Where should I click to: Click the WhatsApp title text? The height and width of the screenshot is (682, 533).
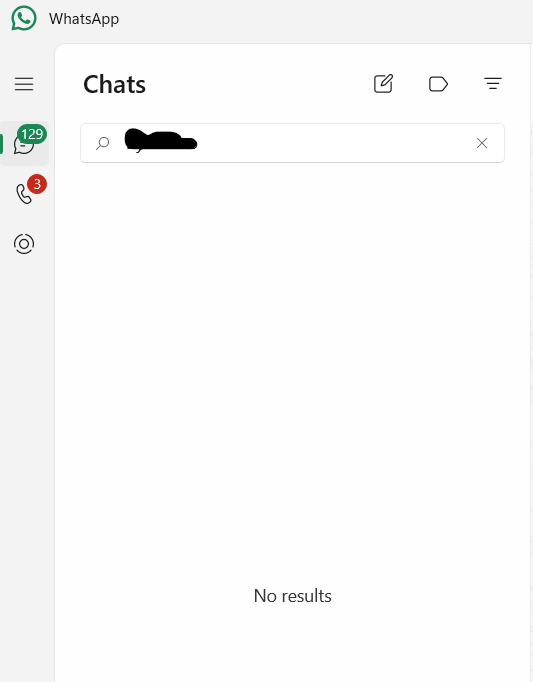click(84, 19)
